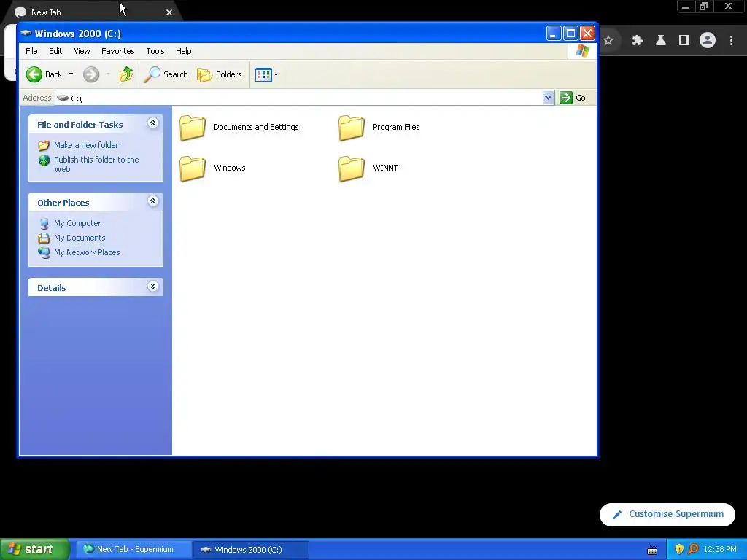Open My Documents link
This screenshot has height=560, width=747.
pos(80,238)
